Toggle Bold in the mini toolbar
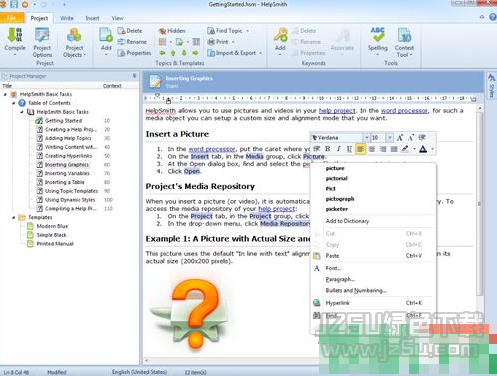This screenshot has height=376, width=497. (327, 149)
